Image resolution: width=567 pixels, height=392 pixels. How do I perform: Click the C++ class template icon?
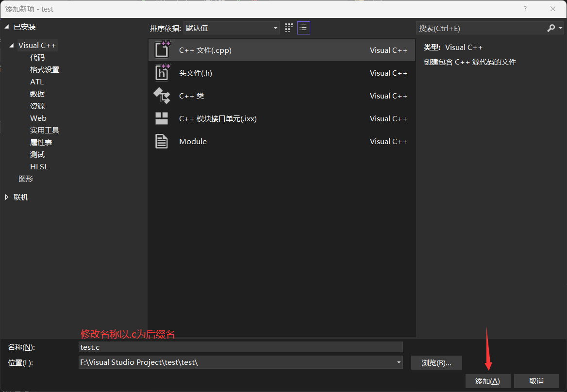pyautogui.click(x=162, y=96)
